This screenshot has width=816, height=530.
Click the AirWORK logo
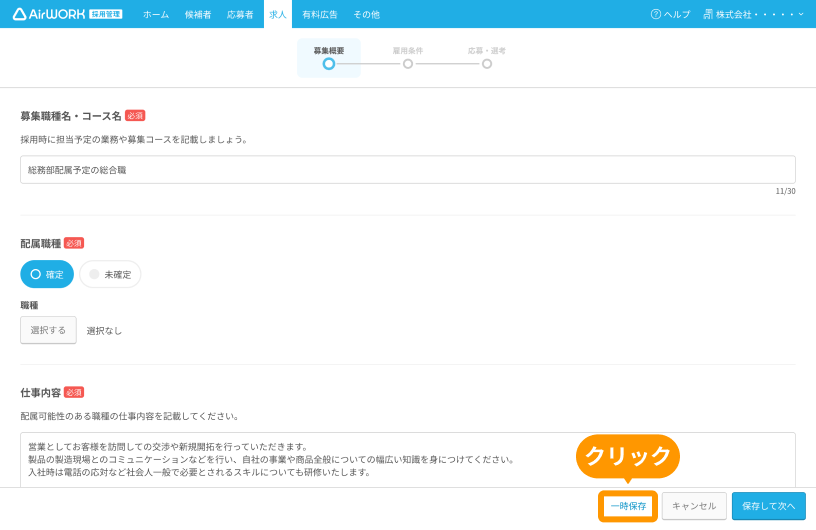[x=49, y=14]
